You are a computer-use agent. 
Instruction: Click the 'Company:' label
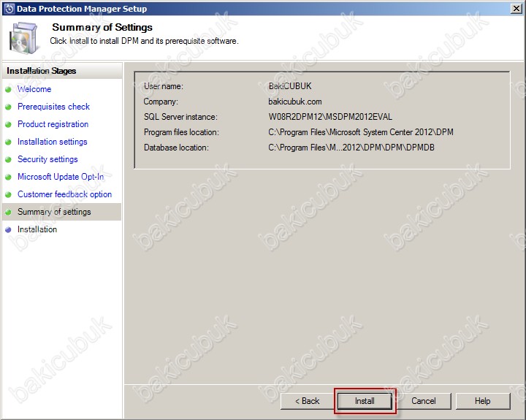coord(161,102)
